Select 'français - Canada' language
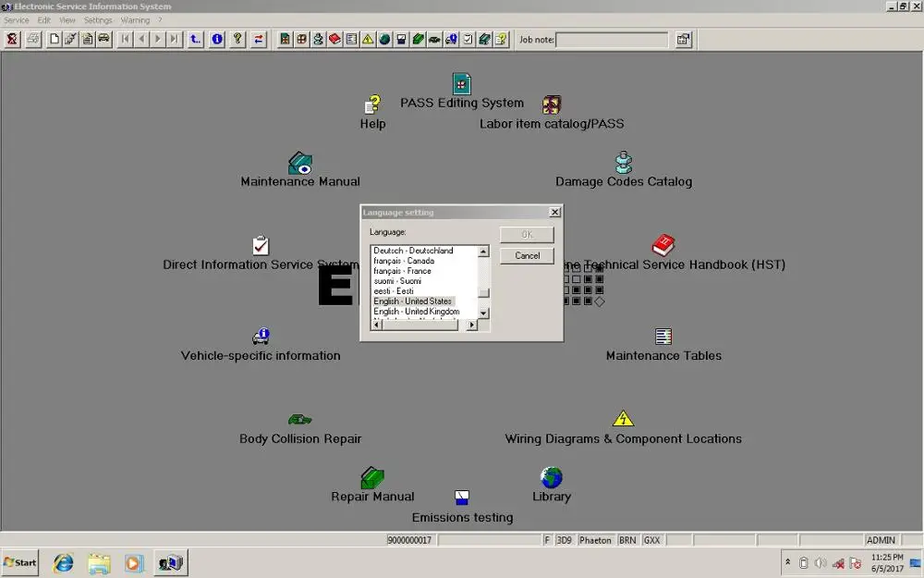This screenshot has width=924, height=578. pos(404,261)
